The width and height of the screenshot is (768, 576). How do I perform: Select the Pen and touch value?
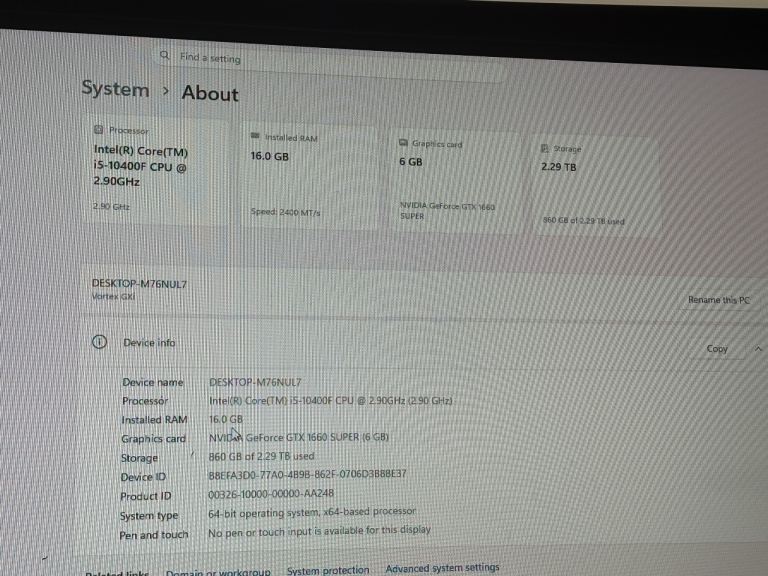click(319, 531)
